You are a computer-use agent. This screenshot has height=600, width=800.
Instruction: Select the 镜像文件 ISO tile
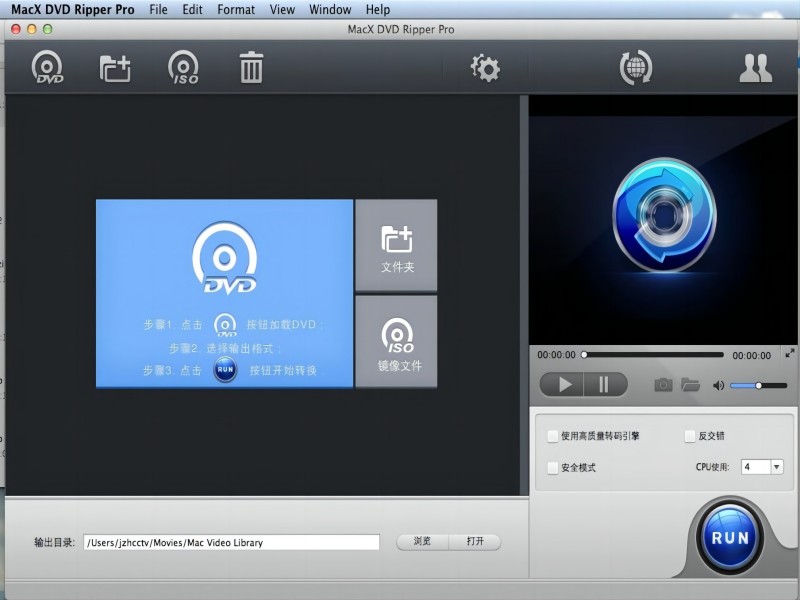click(x=396, y=342)
